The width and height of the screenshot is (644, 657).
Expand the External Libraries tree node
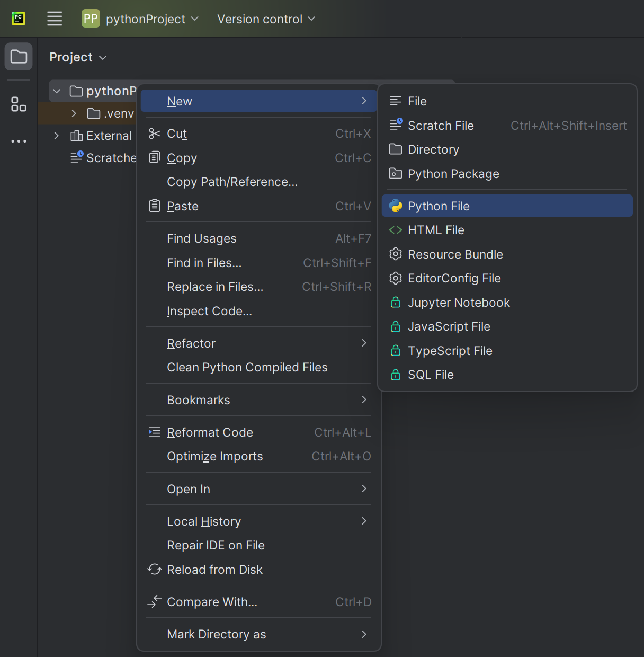click(57, 136)
